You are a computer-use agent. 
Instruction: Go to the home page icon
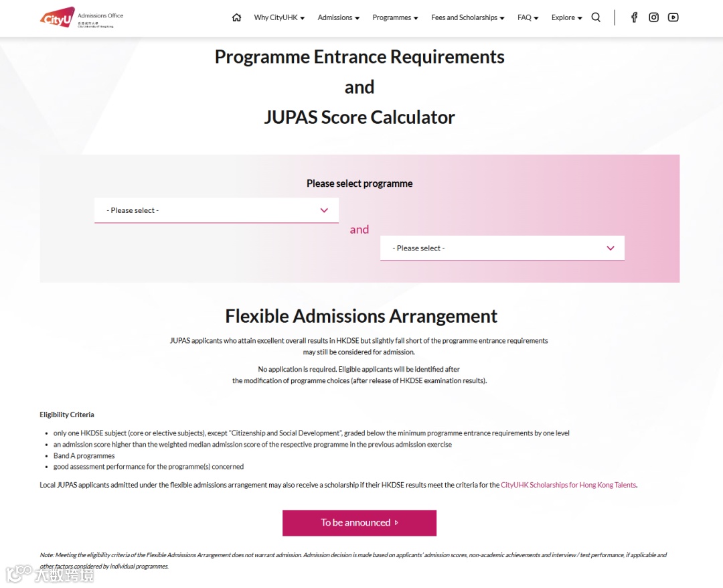pyautogui.click(x=236, y=17)
